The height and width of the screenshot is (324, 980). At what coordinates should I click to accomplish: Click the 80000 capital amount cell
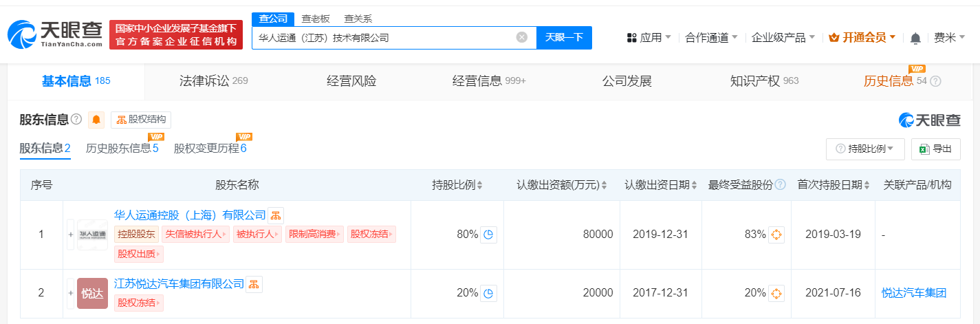coord(598,235)
